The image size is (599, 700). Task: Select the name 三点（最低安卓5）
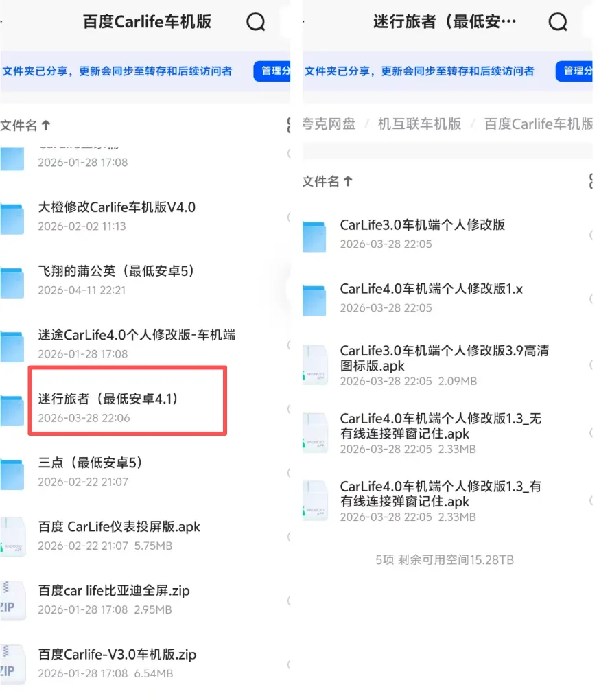[90, 463]
